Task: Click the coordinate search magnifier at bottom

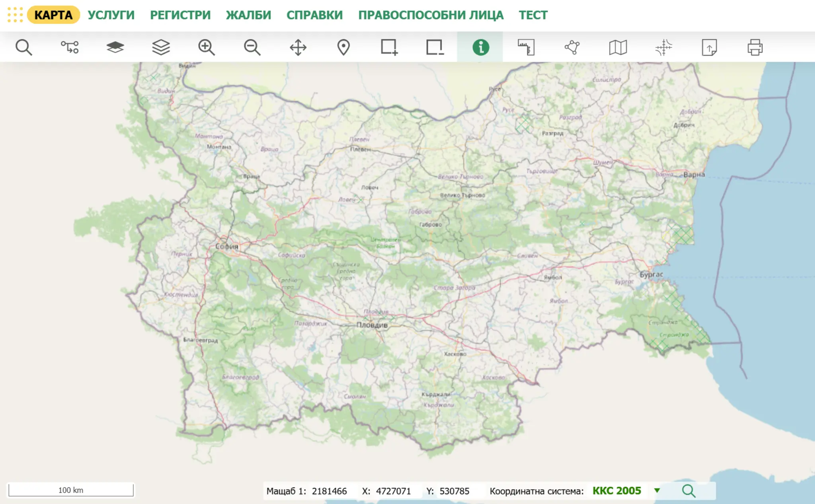Action: click(x=688, y=491)
